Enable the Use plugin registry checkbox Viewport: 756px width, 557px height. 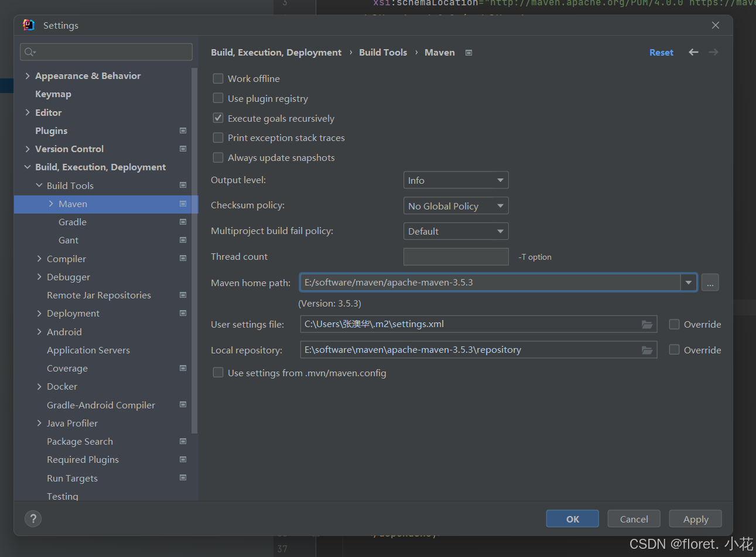pos(218,98)
